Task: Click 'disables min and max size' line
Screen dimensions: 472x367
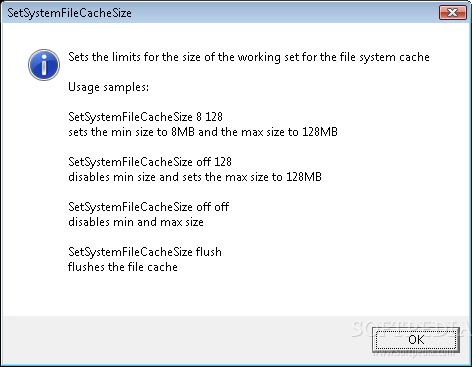Action: 136,222
